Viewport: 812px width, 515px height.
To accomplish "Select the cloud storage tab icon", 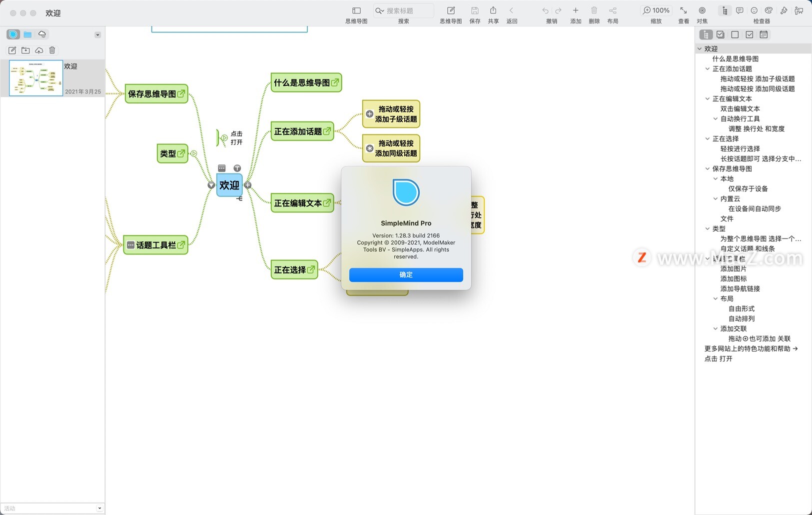I will point(42,34).
